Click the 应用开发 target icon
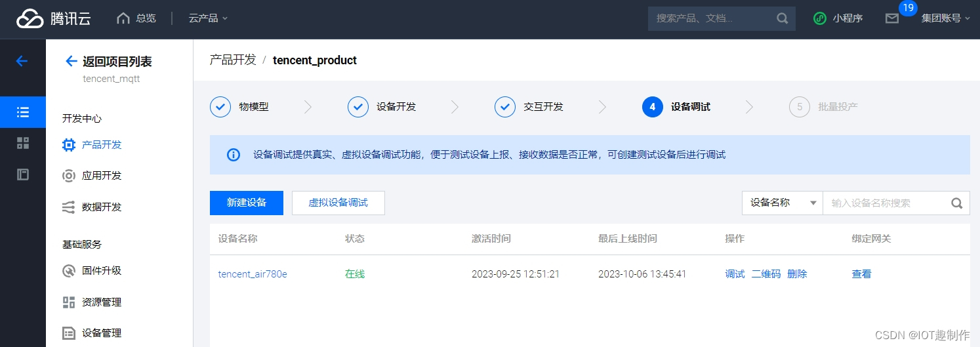The height and width of the screenshot is (347, 980). coord(68,176)
